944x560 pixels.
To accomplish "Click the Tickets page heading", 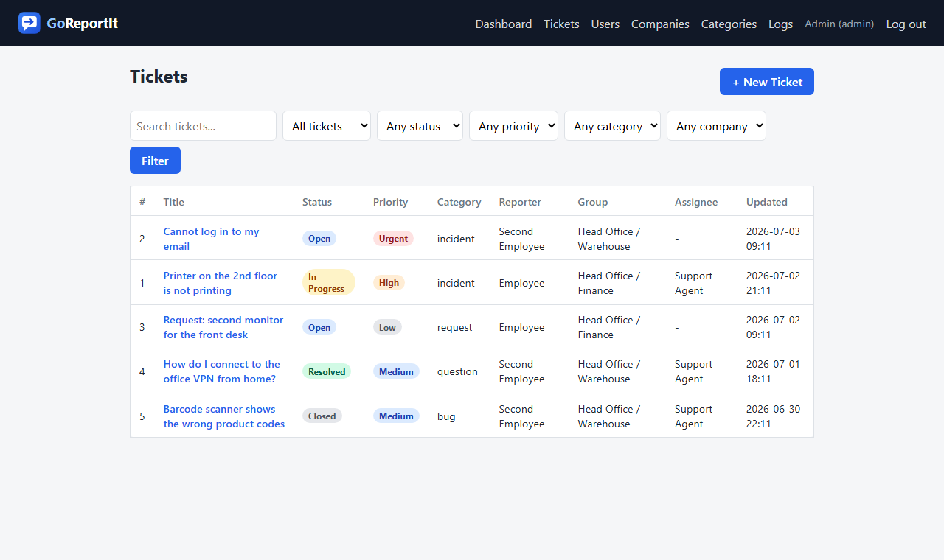I will (x=159, y=77).
